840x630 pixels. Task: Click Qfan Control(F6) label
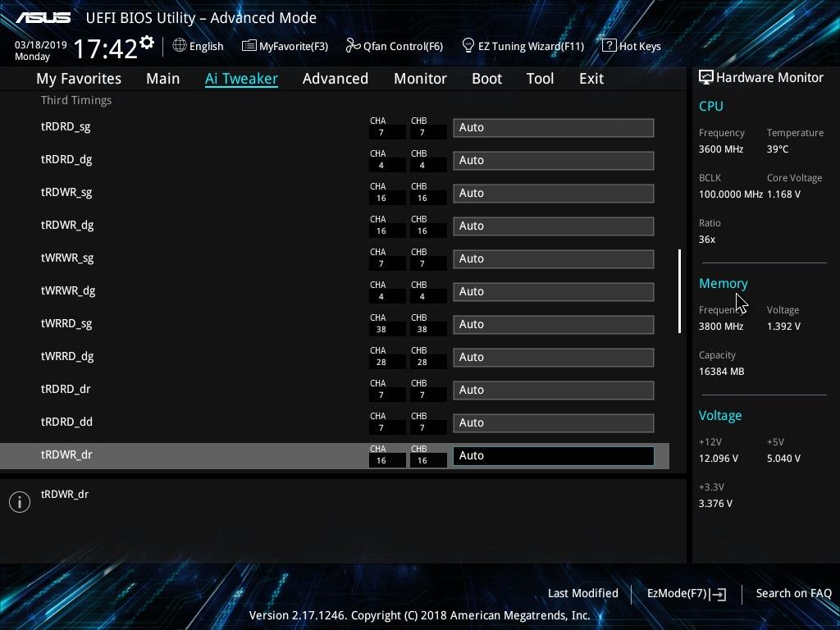point(403,46)
